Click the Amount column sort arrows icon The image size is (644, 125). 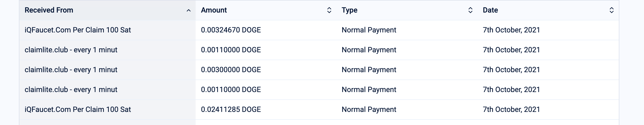click(x=329, y=10)
